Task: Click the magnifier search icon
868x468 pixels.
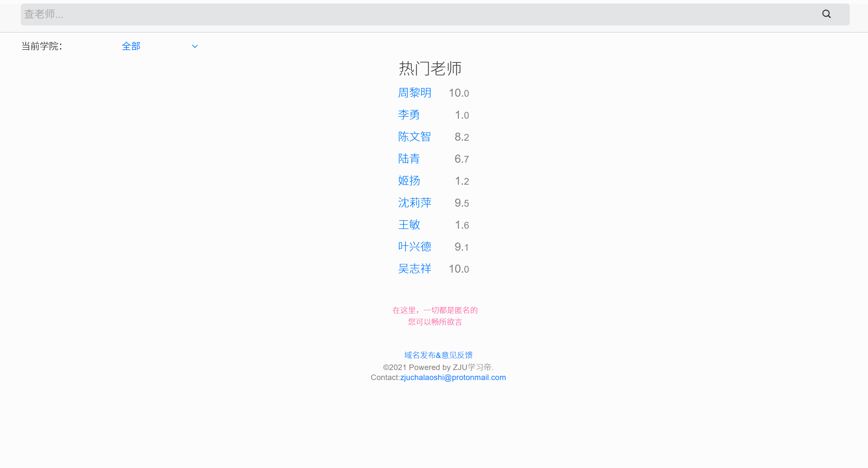Action: click(x=826, y=14)
